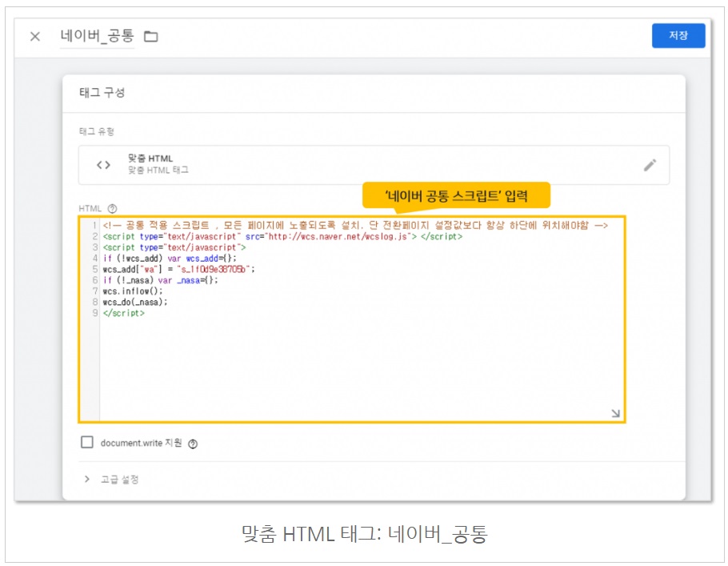Click line 4 if (!wcs_add) code
728x566 pixels.
(170, 259)
